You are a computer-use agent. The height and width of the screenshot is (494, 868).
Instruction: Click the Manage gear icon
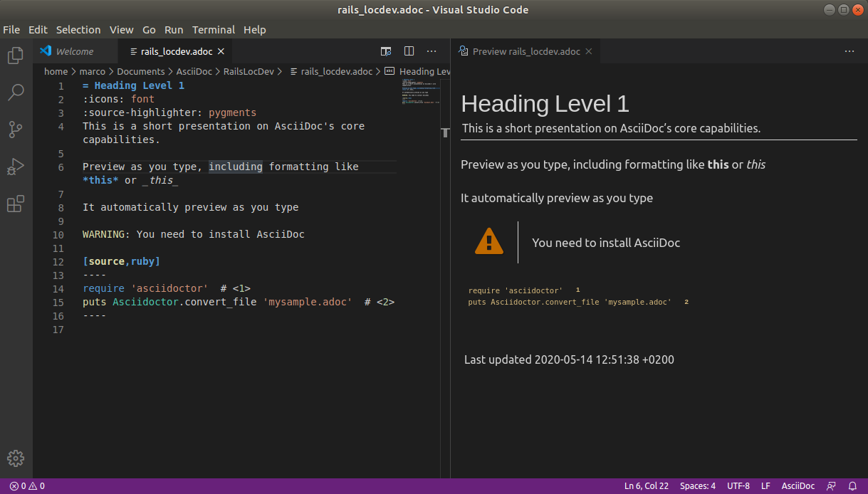tap(15, 458)
